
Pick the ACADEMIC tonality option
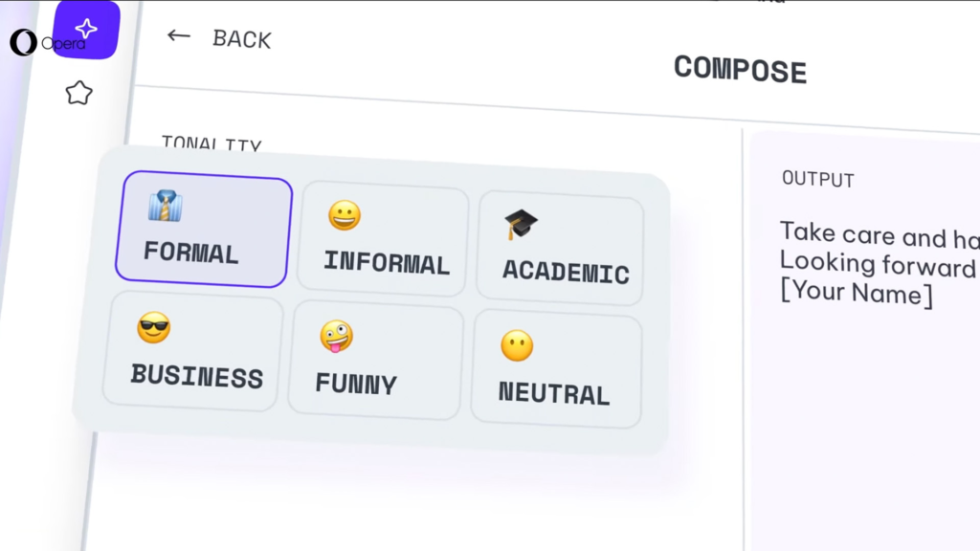click(560, 248)
